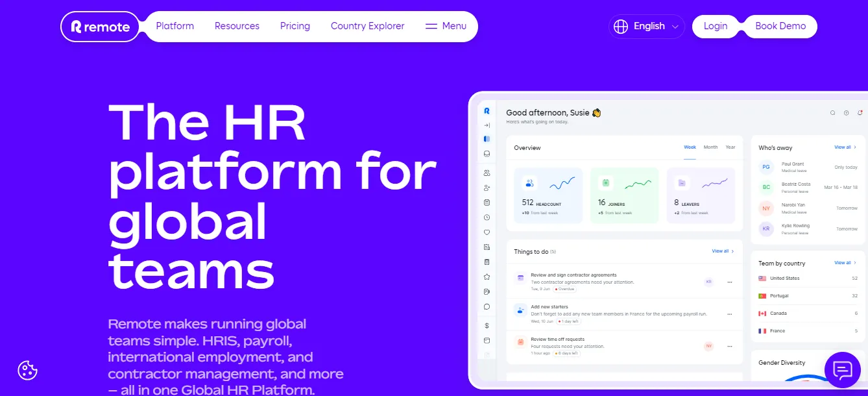Click the help question-mark icon in dashboard
868x396 pixels.
click(x=847, y=113)
